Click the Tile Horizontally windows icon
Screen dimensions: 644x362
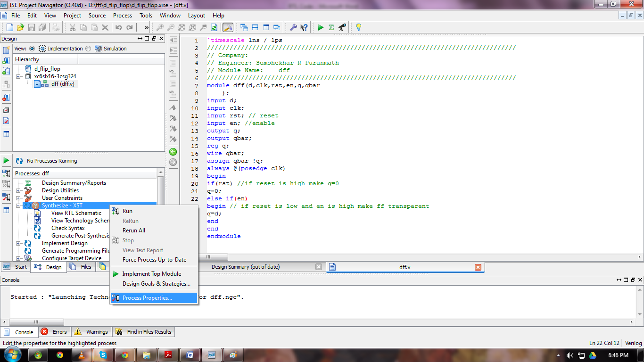point(255,27)
